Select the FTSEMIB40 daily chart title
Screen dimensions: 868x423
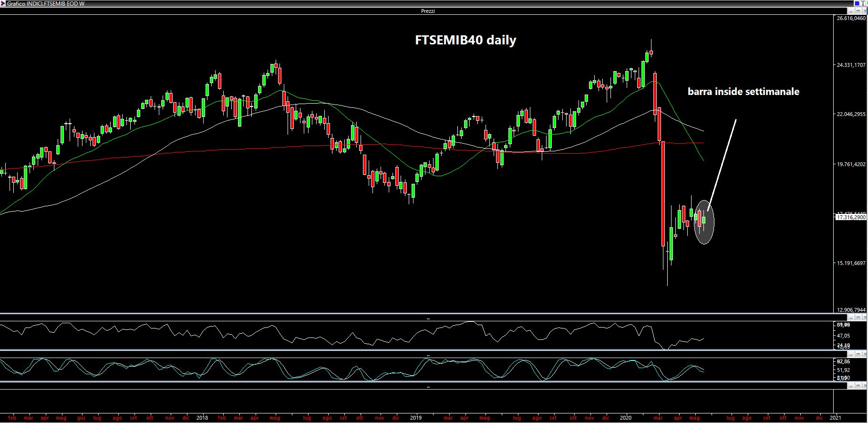pyautogui.click(x=465, y=40)
